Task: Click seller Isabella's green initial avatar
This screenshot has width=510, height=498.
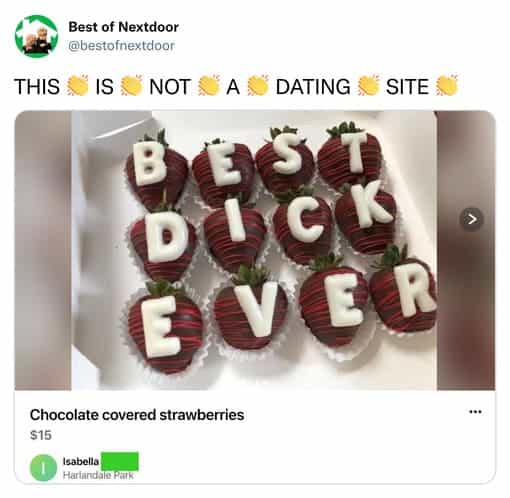Action: 43,467
